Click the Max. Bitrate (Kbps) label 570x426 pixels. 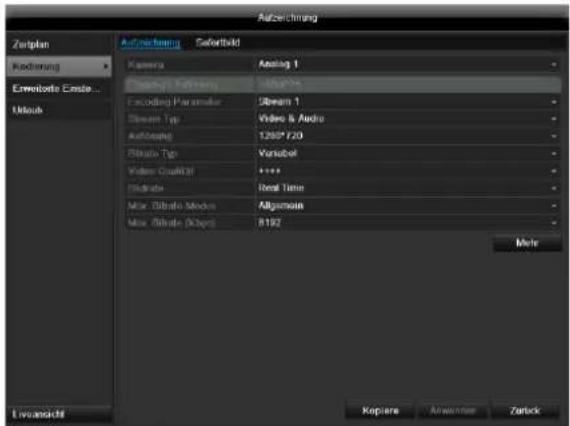pos(171,223)
